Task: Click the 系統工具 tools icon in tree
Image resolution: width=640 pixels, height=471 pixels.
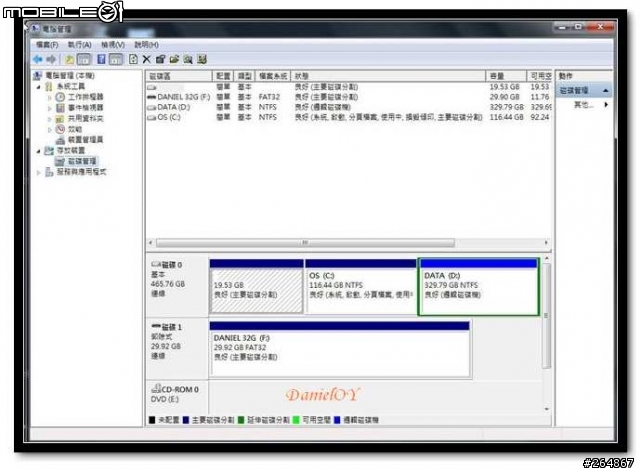Action: [x=49, y=87]
